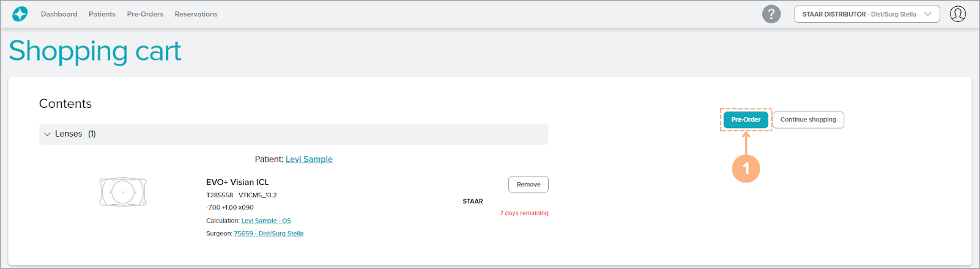980x269 pixels.
Task: Click Continue shopping
Action: 807,120
